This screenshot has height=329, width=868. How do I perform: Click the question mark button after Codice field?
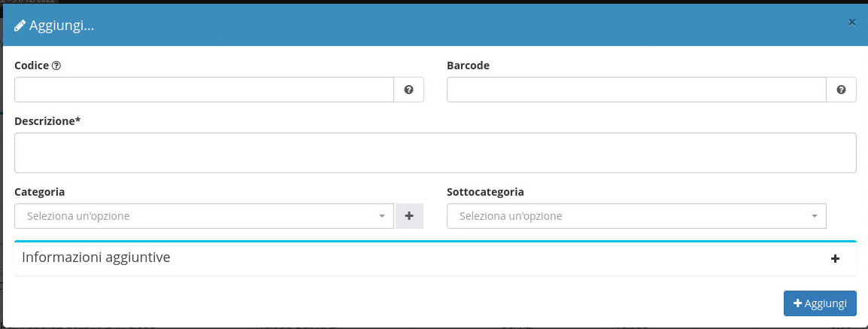coord(408,90)
